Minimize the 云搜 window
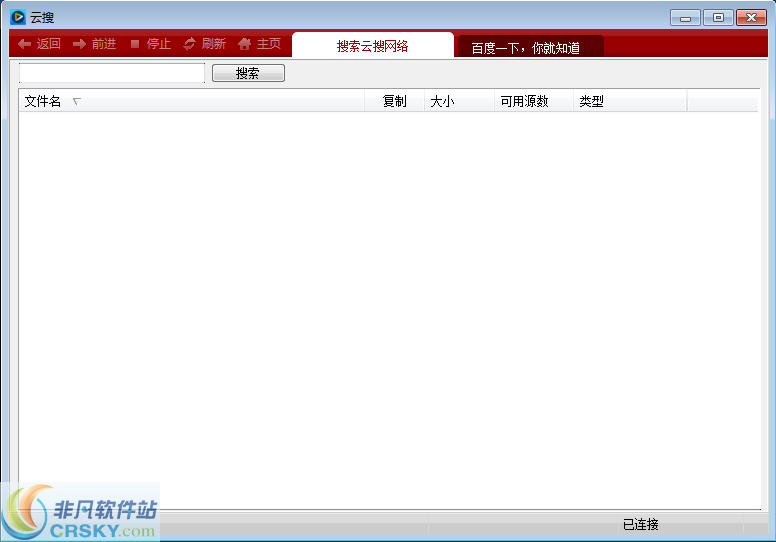776x542 pixels. [x=685, y=18]
